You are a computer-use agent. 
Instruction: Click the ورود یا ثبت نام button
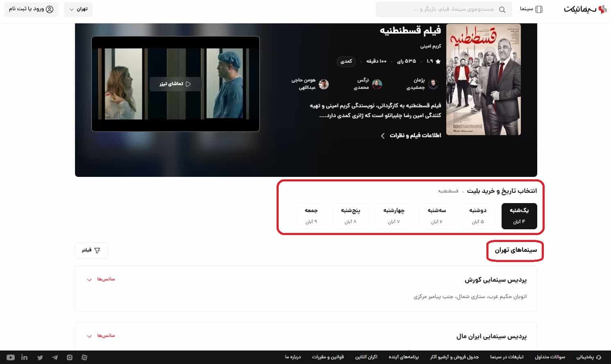tap(31, 9)
